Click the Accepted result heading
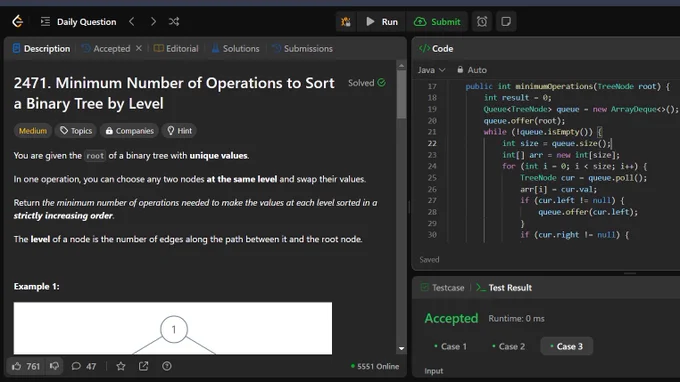Viewport: 680px width, 382px height. tap(451, 319)
